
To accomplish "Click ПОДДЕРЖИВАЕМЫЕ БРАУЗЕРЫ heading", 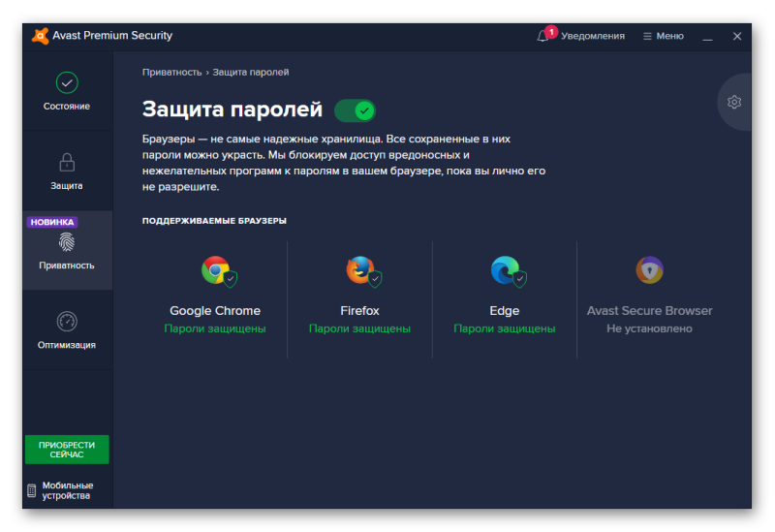I will [x=214, y=221].
